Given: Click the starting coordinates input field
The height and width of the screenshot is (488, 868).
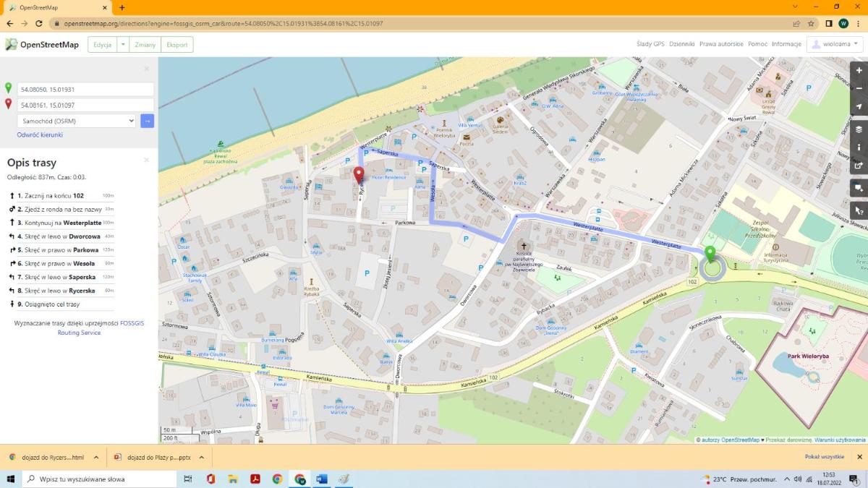Looking at the screenshot, I should click(85, 89).
